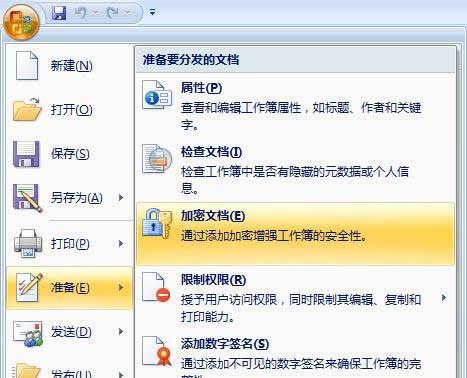Viewport: 467px width, 378px height.
Task: Click the document info icon for 属性
Action: 157,95
